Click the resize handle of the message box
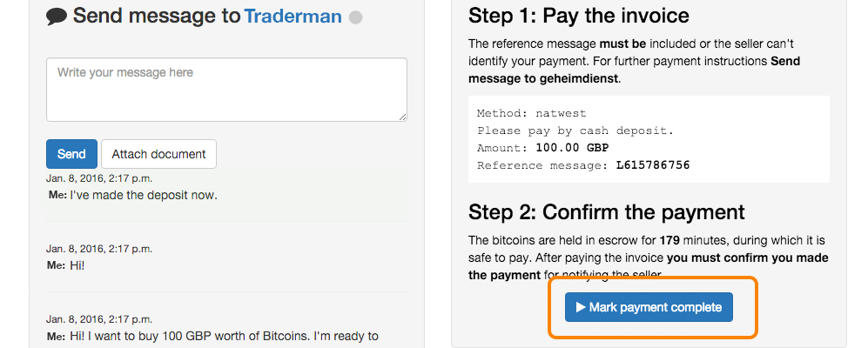 (402, 116)
